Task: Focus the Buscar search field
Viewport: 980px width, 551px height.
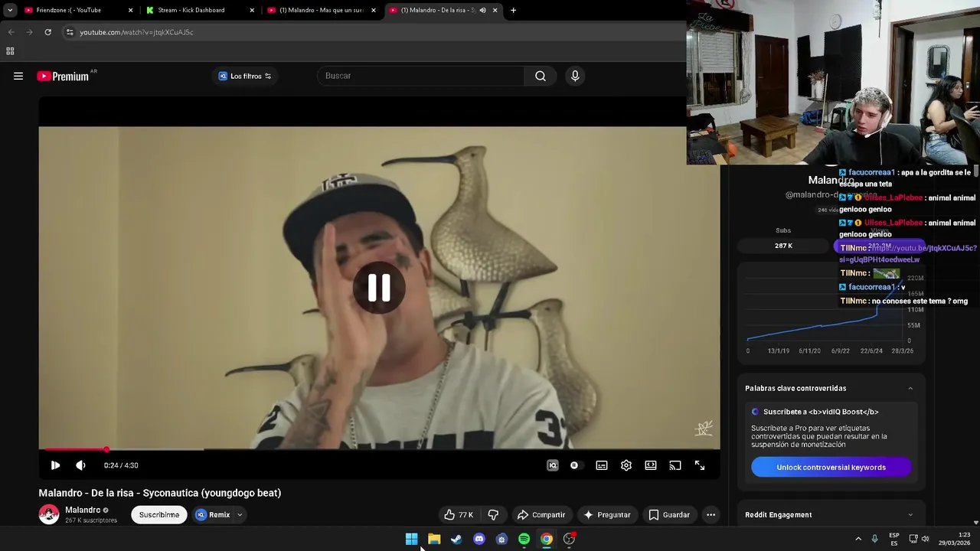Action: (x=421, y=76)
